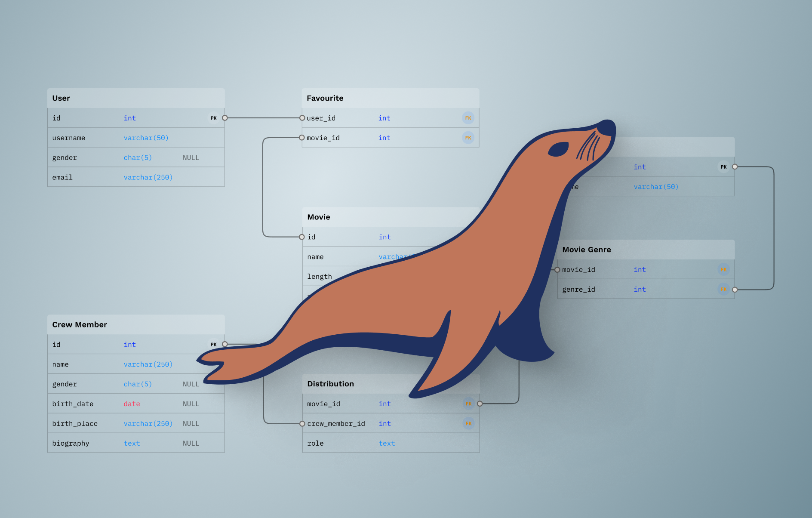Select the anchor dot on Movie id row
The image size is (812, 518).
pyautogui.click(x=302, y=237)
